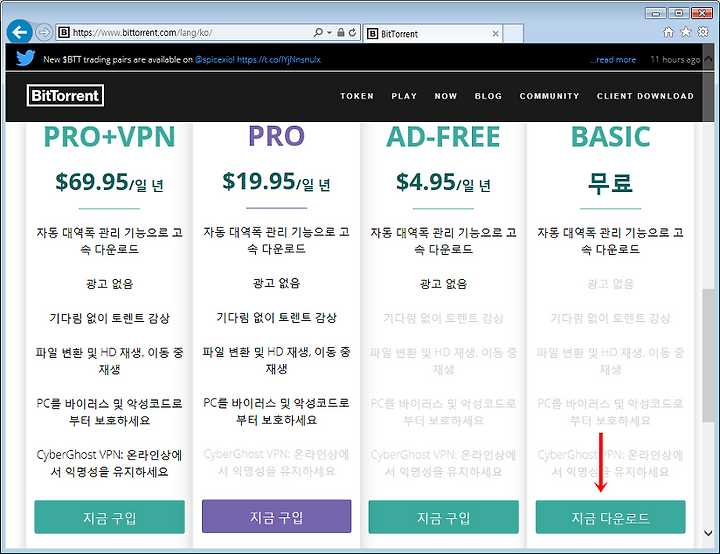Click the browser Home icon
The height and width of the screenshot is (554, 720).
pyautogui.click(x=669, y=32)
